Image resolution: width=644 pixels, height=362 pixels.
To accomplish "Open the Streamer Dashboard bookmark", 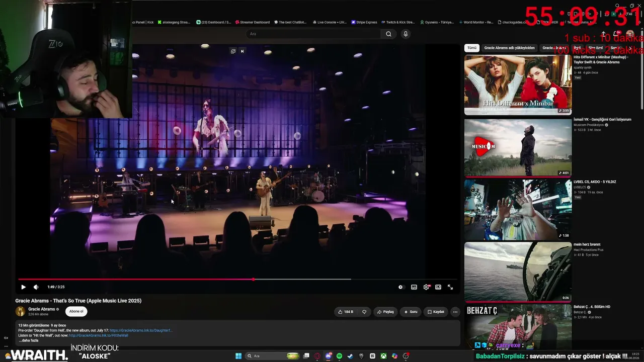I will tap(252, 22).
